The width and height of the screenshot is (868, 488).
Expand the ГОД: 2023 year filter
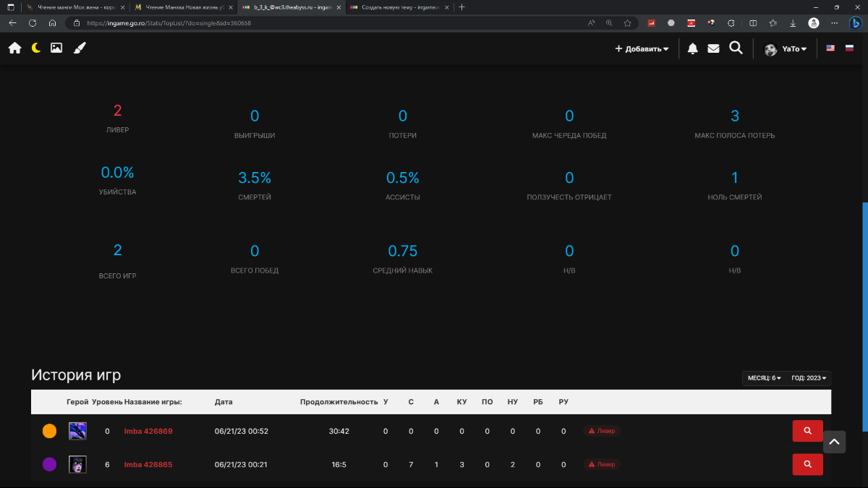(x=809, y=378)
